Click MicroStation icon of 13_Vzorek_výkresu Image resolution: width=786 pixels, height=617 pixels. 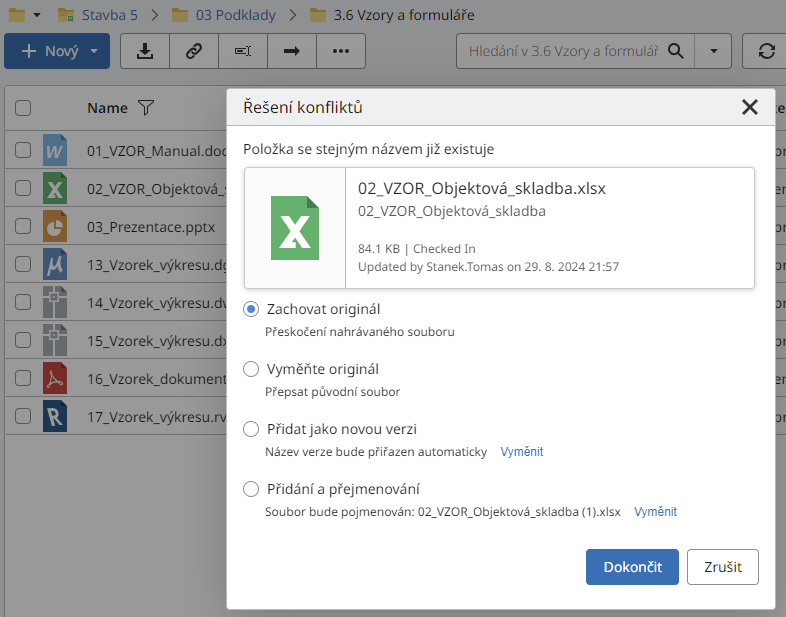[x=55, y=264]
